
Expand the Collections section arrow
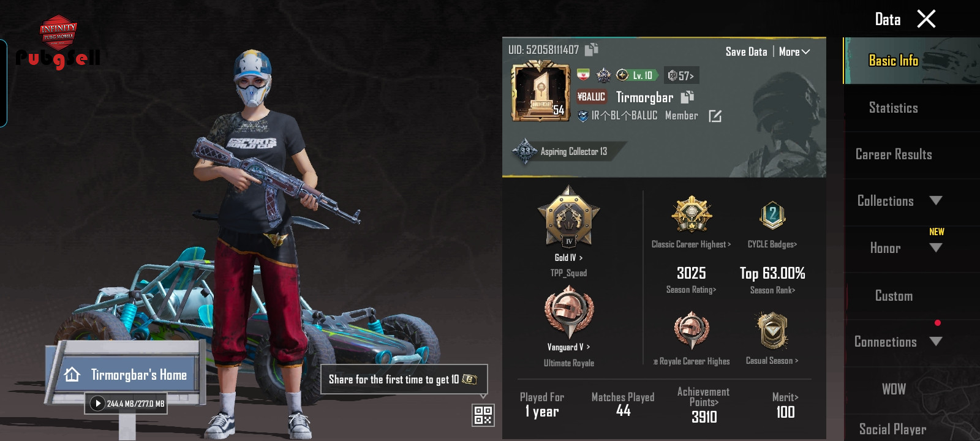coord(935,200)
